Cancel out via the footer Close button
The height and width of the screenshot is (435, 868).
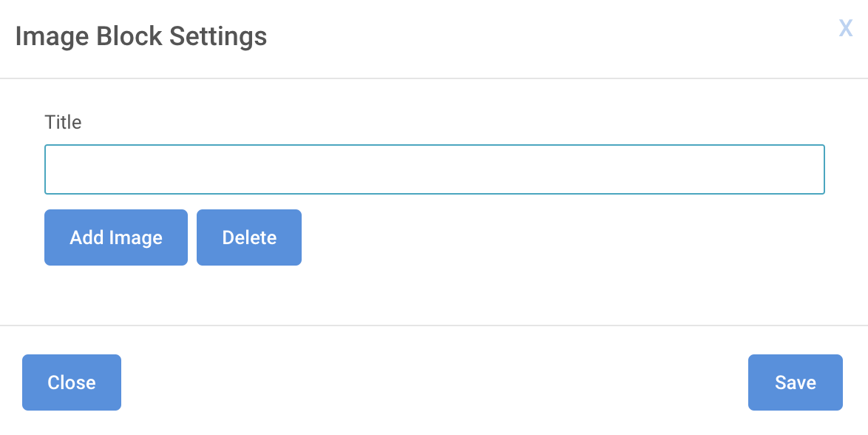pos(72,382)
